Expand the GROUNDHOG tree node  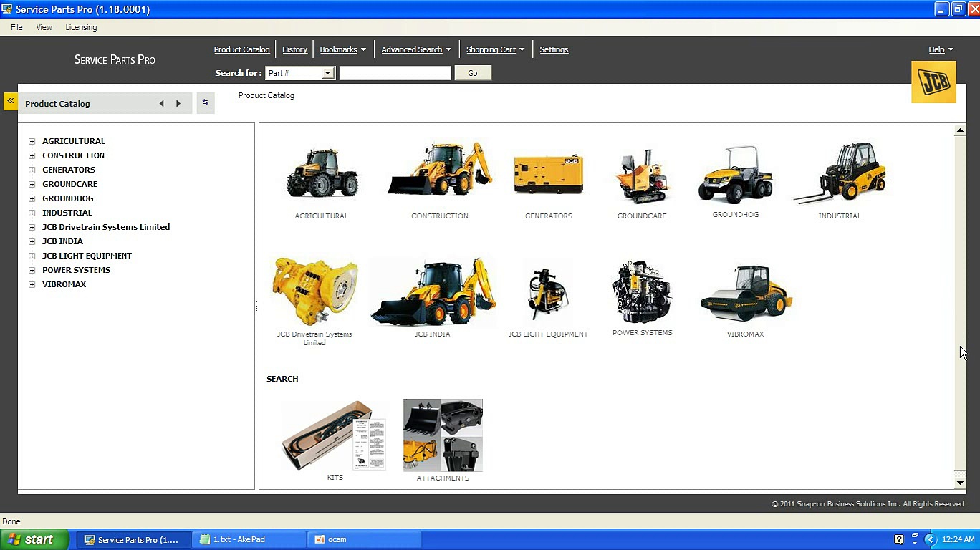pos(32,198)
